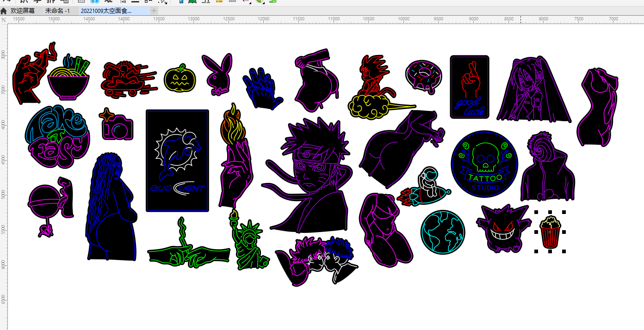This screenshot has height=330, width=644.
Task: Select the purple reclining figure near astronaut
Action: coord(402,149)
